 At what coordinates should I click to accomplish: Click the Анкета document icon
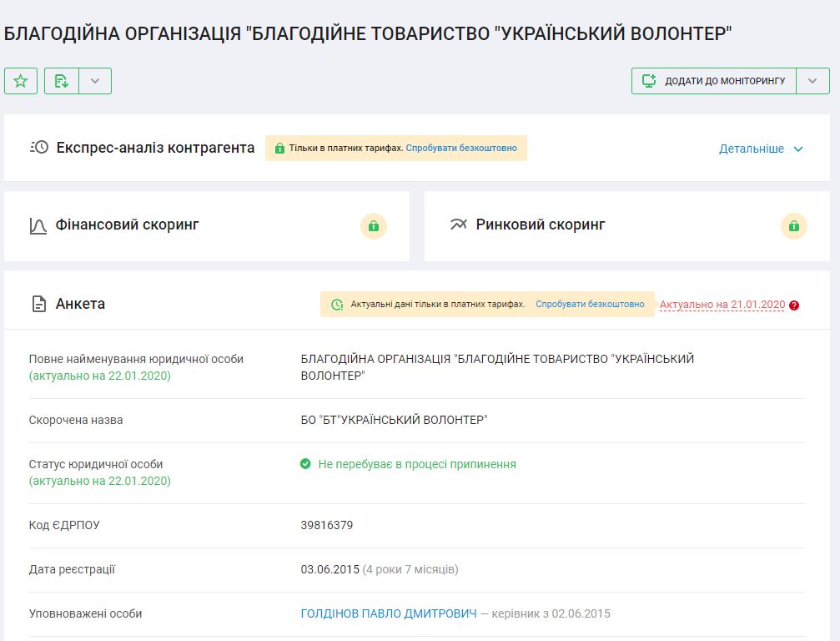coord(39,304)
